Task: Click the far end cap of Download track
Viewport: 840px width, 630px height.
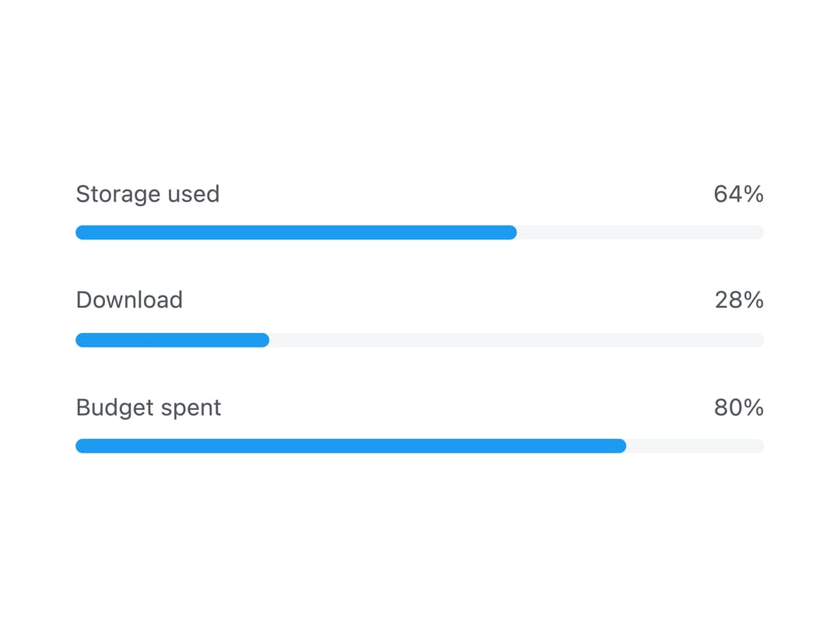Action: 758,340
